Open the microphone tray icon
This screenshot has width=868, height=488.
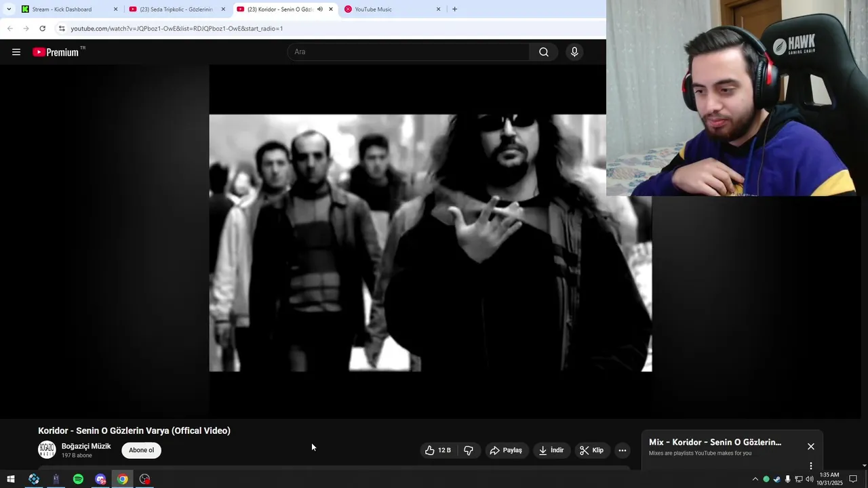click(787, 479)
